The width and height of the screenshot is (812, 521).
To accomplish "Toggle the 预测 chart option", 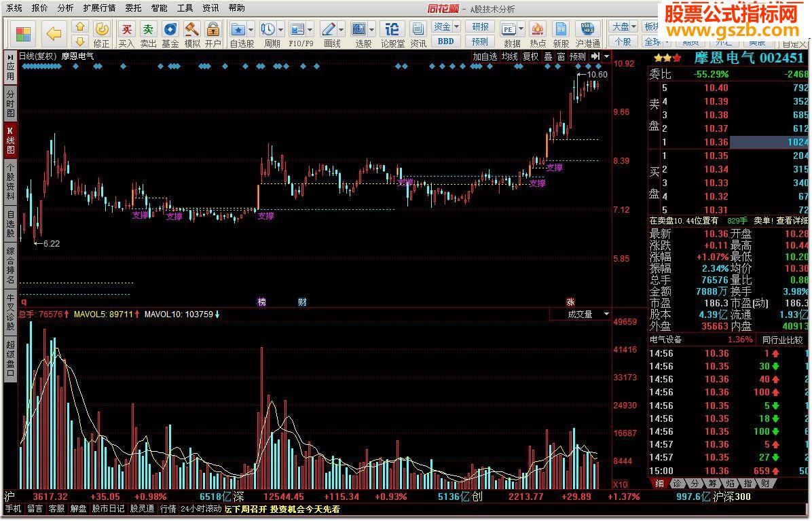I will click(577, 56).
